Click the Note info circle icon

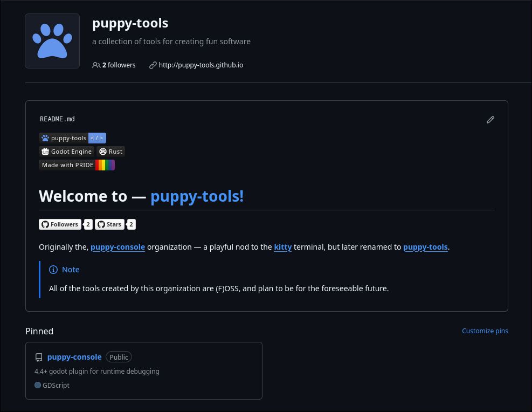coord(53,270)
